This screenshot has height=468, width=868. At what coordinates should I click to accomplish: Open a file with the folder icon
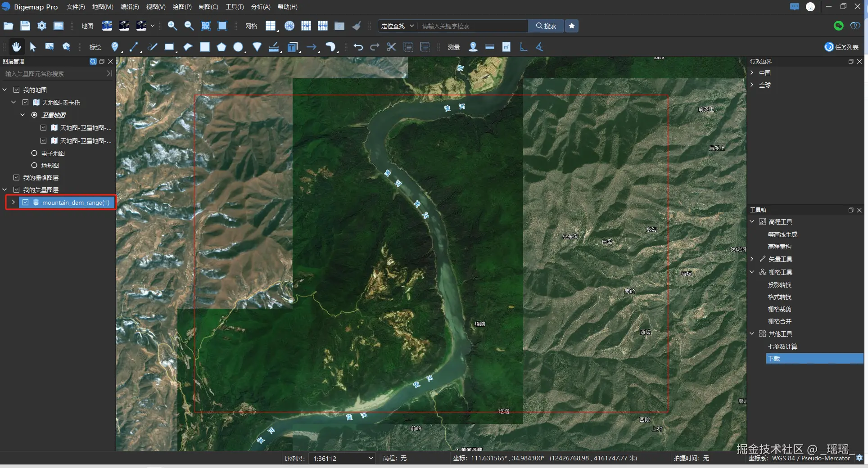coord(8,26)
